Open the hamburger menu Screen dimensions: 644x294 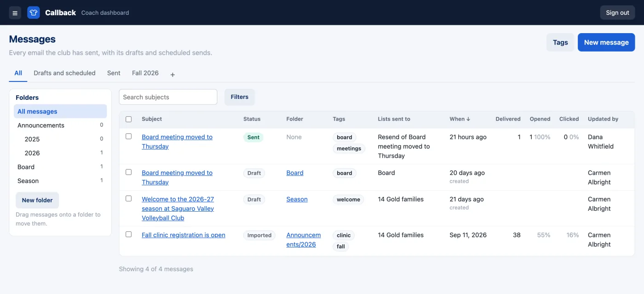click(x=15, y=13)
